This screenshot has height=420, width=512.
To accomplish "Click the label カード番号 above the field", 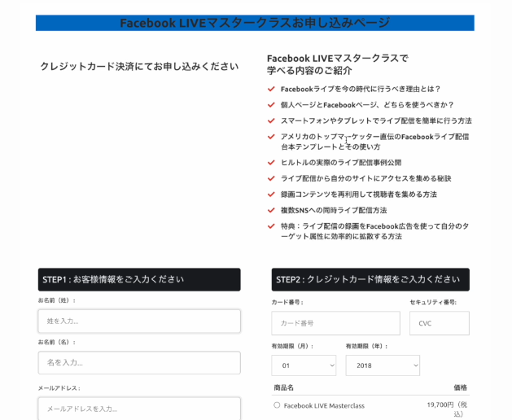I will (x=287, y=303).
